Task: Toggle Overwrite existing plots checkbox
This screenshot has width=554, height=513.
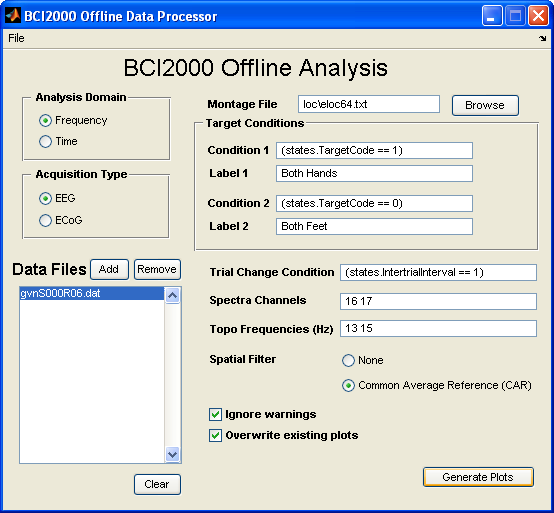Action: pos(216,435)
